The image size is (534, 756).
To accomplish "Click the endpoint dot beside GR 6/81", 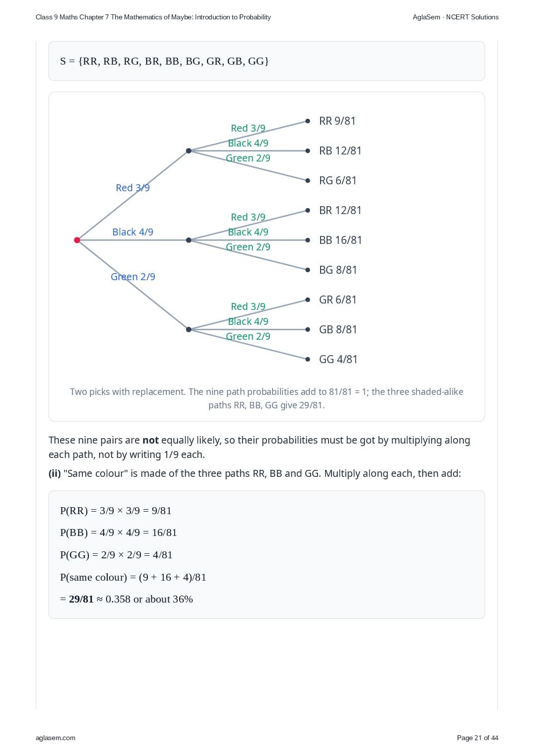I will click(308, 300).
